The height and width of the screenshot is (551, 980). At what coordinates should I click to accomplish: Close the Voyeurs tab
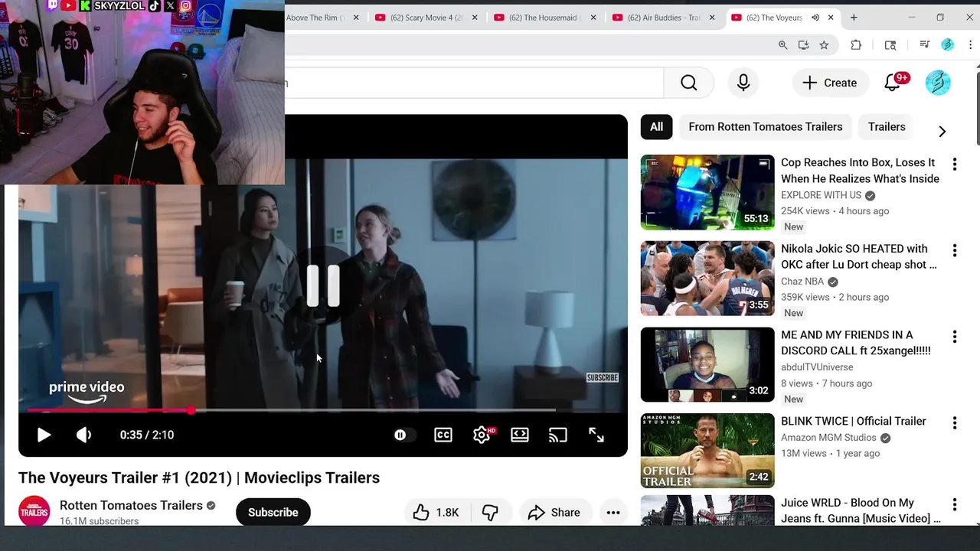point(831,18)
